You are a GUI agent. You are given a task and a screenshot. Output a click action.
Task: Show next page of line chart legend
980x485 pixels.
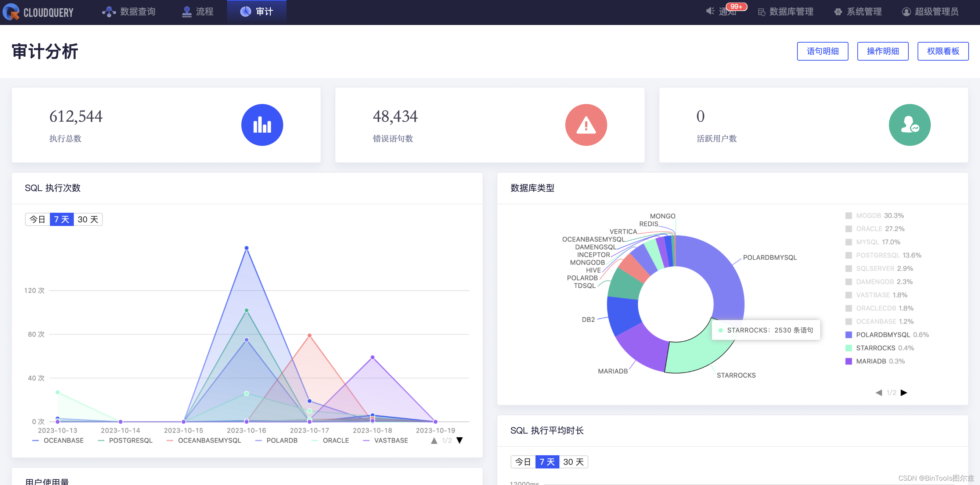pyautogui.click(x=460, y=441)
